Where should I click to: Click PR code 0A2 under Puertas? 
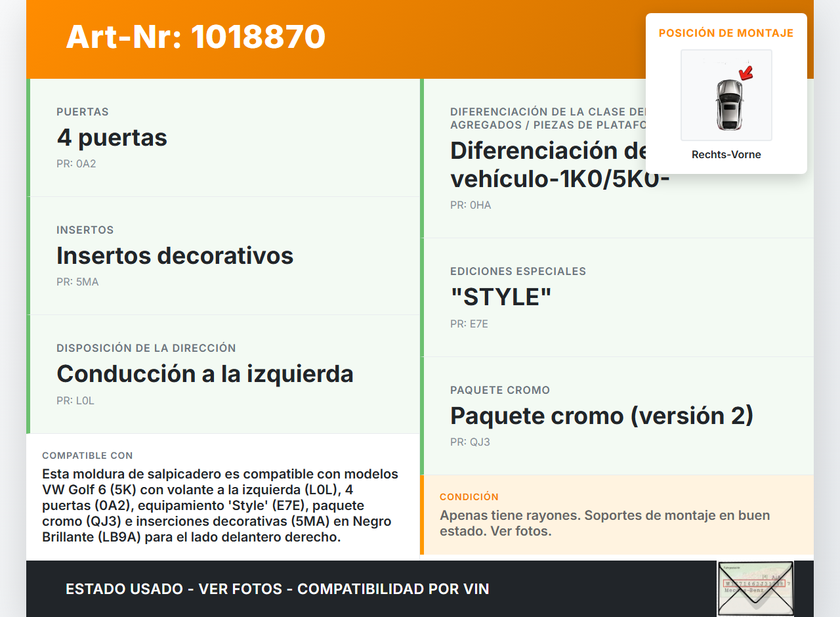(x=76, y=163)
